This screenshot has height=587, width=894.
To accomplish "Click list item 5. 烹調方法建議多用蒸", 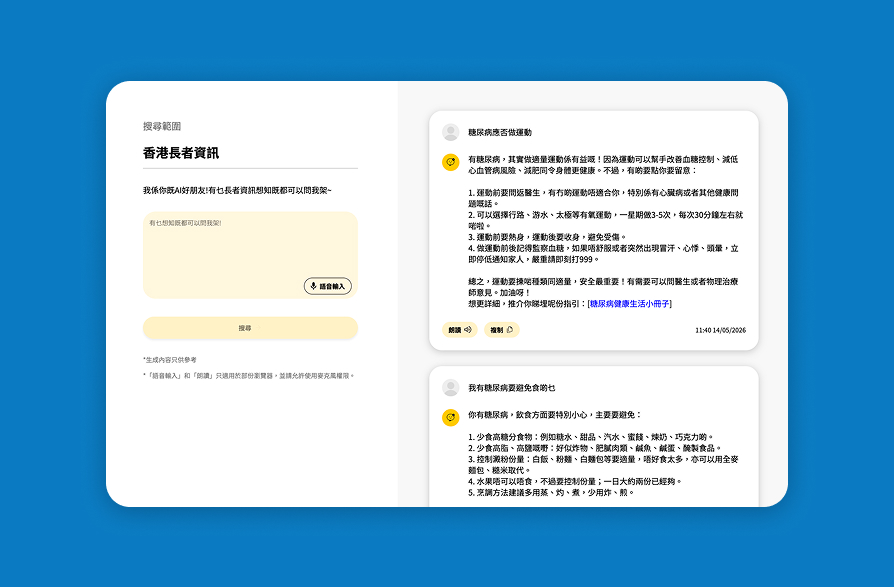I will (x=551, y=492).
